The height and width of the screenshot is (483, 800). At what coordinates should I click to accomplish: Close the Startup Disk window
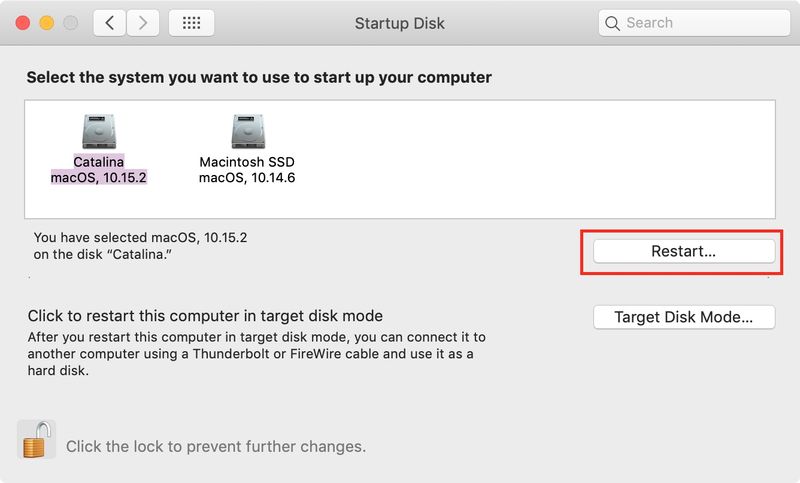click(x=22, y=23)
